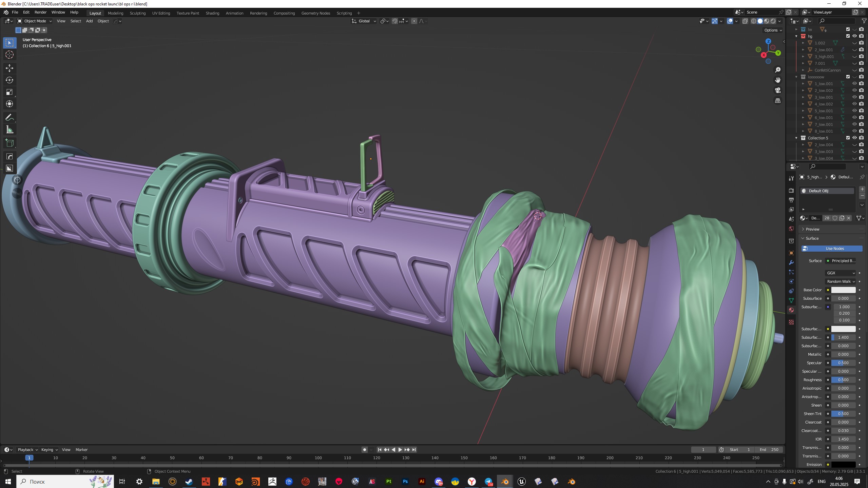Hide the 1_low.001 object
This screenshot has height=488, width=868.
tap(854, 83)
